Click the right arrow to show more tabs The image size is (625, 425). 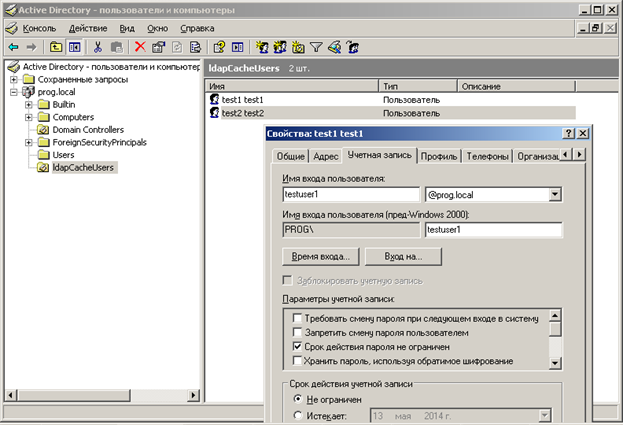[579, 154]
